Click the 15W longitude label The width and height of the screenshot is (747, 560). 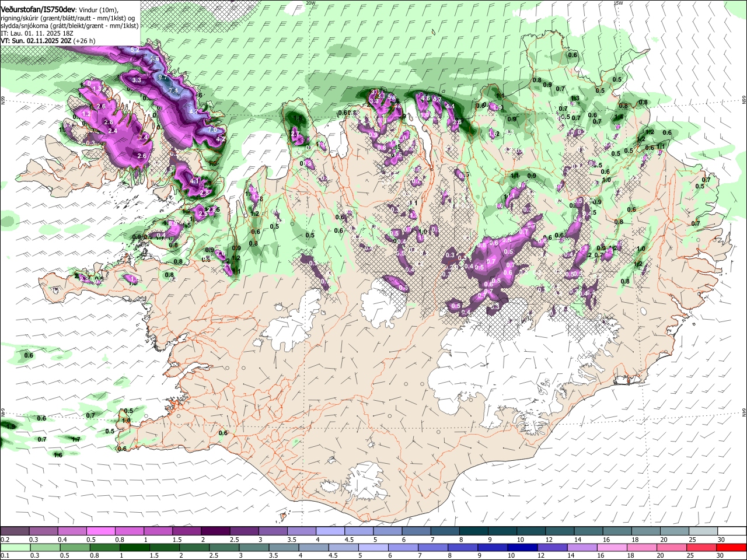point(618,3)
